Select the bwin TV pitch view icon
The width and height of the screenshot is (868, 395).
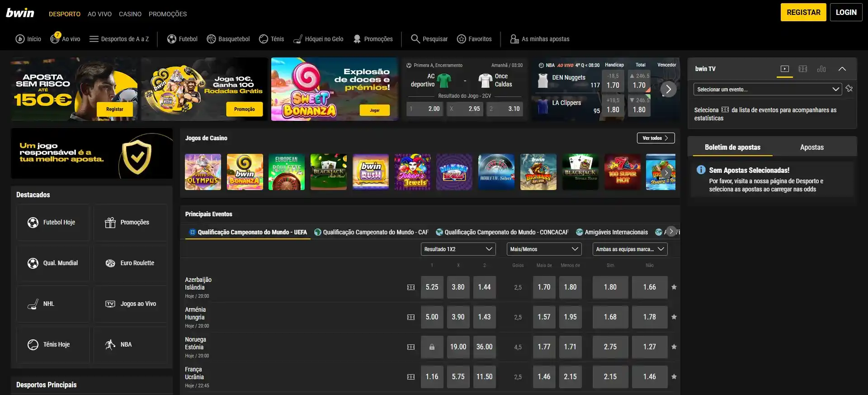coord(803,69)
